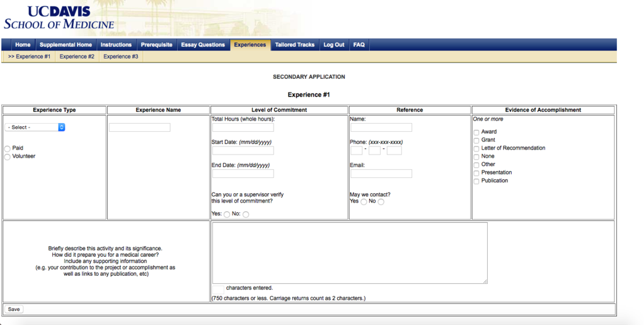Tick the Letter of Recommendation checkbox
644x325 pixels.
coord(476,148)
